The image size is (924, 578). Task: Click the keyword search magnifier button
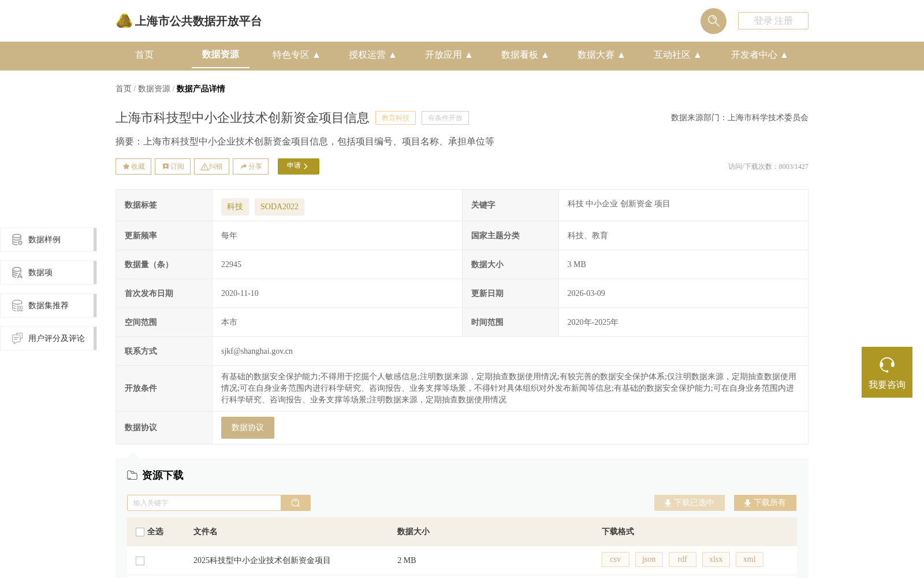[296, 503]
